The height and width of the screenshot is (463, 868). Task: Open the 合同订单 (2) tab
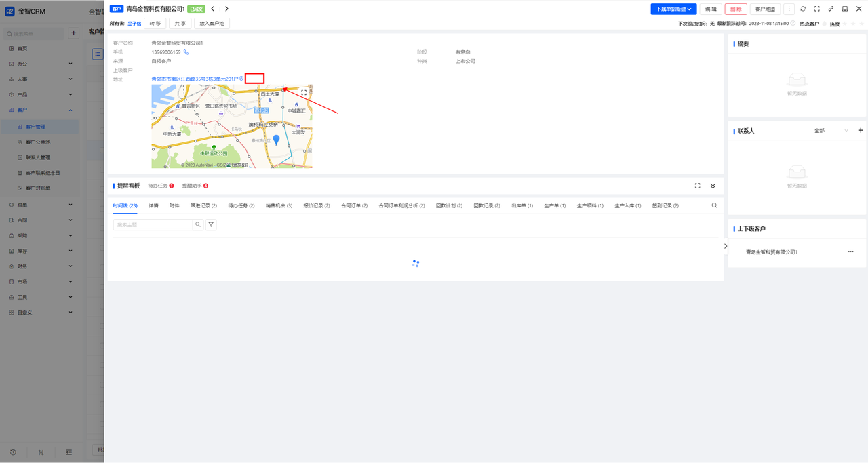point(354,205)
